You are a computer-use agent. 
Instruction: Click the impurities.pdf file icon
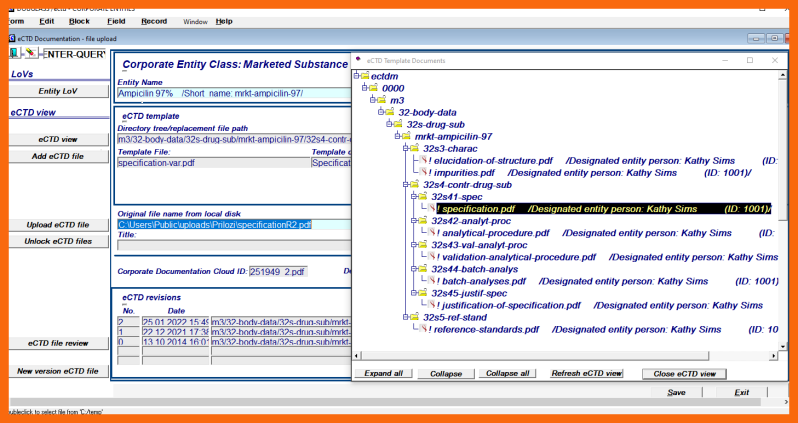(x=424, y=173)
